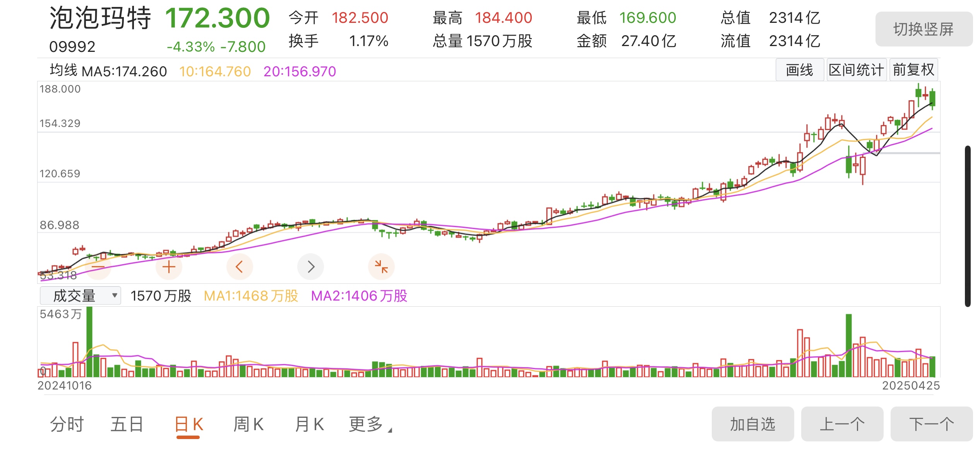980x453 pixels.
Task: Tap the 切换竖屏 button
Action: click(x=924, y=29)
